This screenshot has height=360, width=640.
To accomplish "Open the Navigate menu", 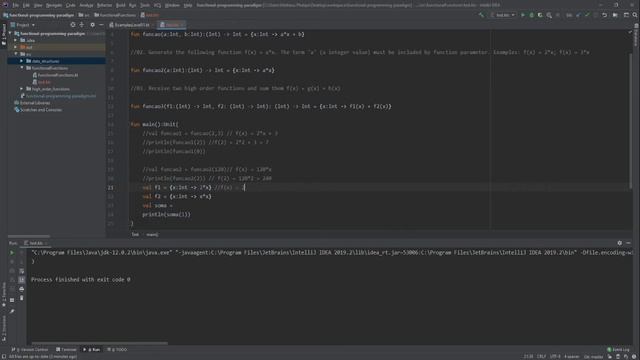I will [53, 5].
